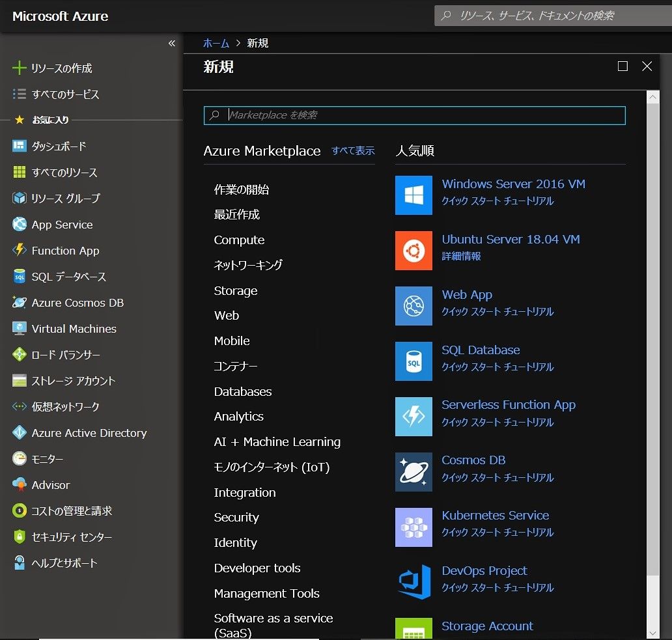Click the DevOps Project tile icon
The height and width of the screenshot is (640, 672).
coord(413,582)
